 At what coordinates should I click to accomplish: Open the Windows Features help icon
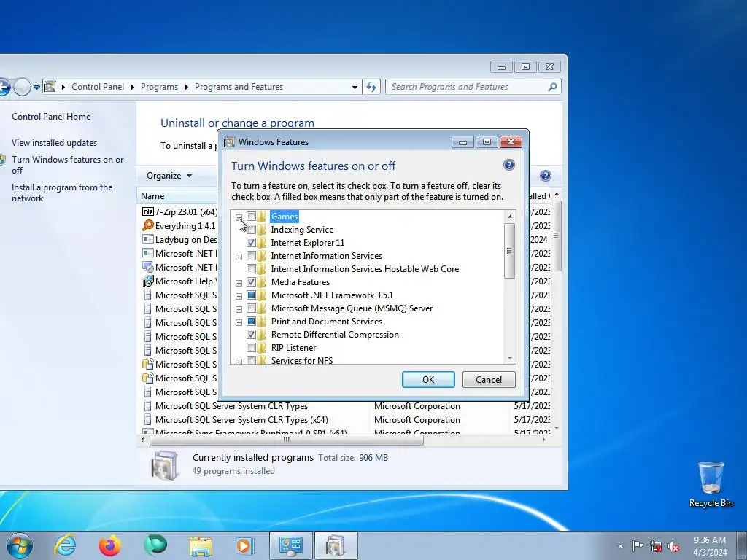pos(508,166)
